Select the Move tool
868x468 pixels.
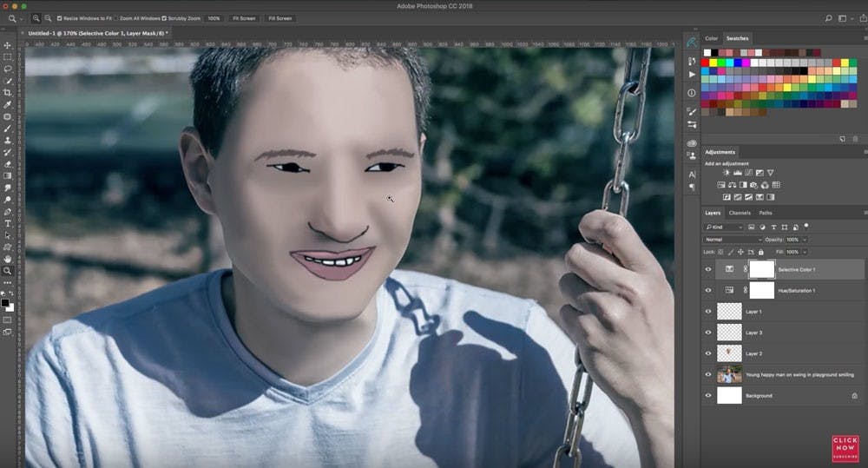click(7, 45)
